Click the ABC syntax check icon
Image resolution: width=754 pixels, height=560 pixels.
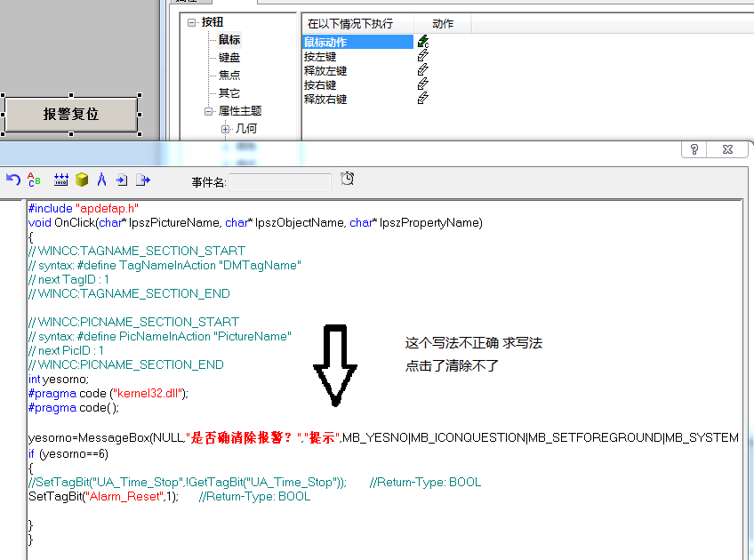click(x=34, y=180)
